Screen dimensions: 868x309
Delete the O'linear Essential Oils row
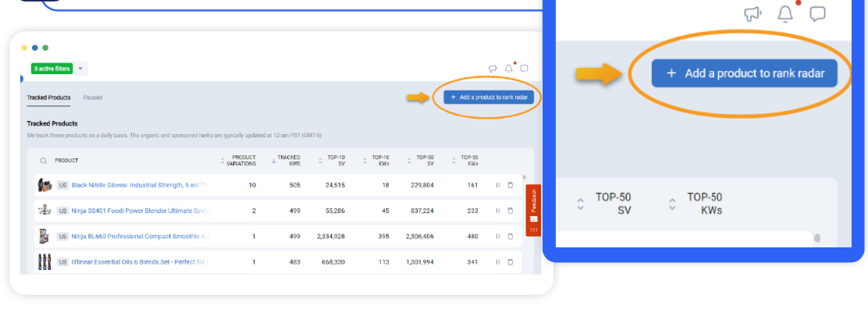pyautogui.click(x=510, y=262)
